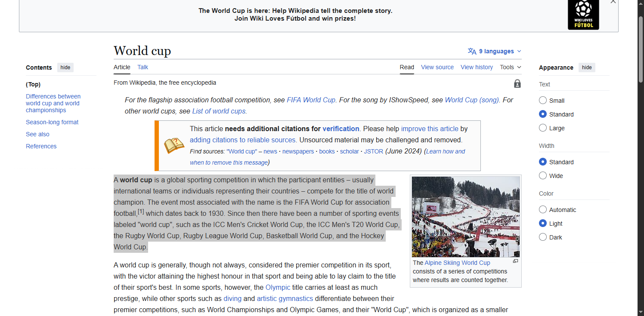
Task: Click the books sources link
Action: click(x=327, y=151)
